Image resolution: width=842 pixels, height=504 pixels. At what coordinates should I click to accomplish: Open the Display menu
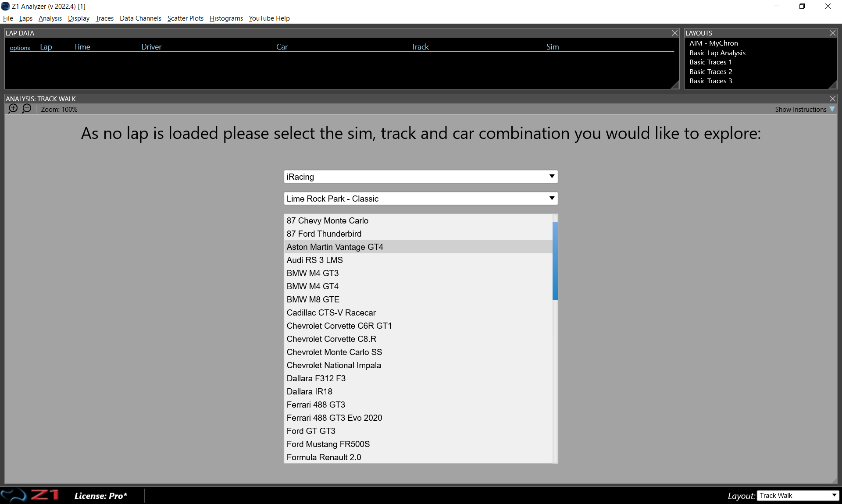(78, 18)
